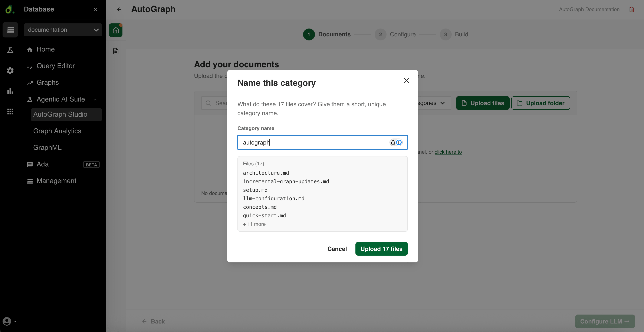Click the 'Files (17)' heading
This screenshot has height=332, width=644.
(x=253, y=164)
